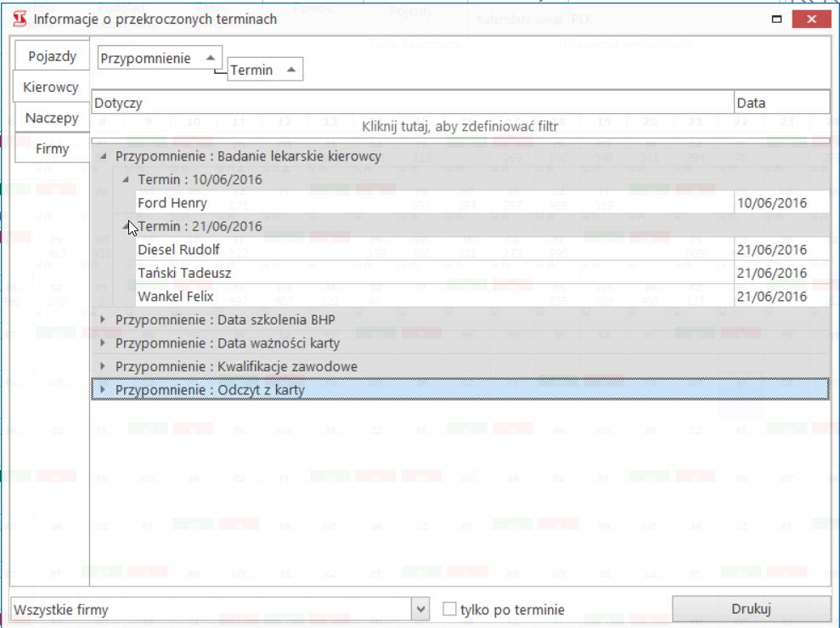Expand the Kwalifikacje zawodowe group
Image resolution: width=840 pixels, height=628 pixels.
click(103, 366)
